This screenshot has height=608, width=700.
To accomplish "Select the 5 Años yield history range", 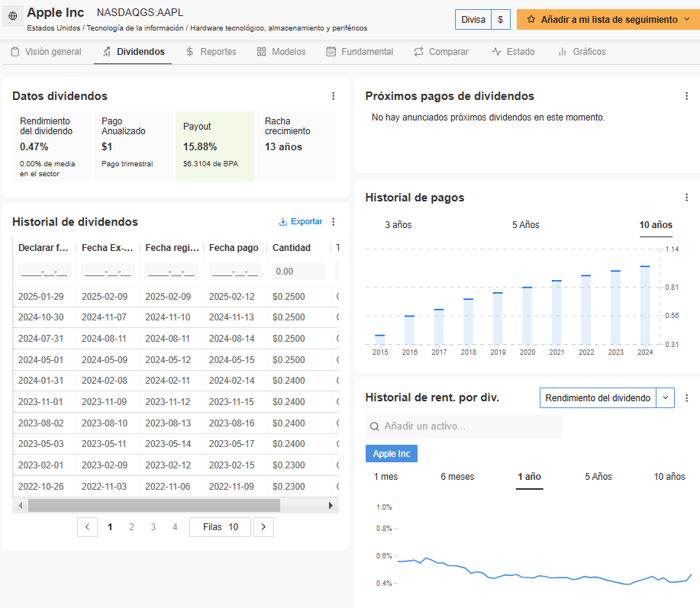I will [x=598, y=477].
